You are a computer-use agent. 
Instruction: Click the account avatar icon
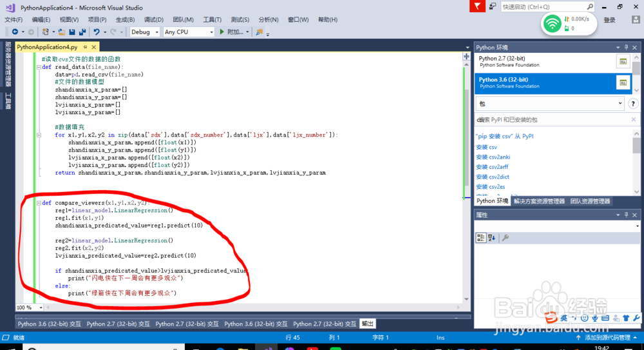click(x=636, y=20)
